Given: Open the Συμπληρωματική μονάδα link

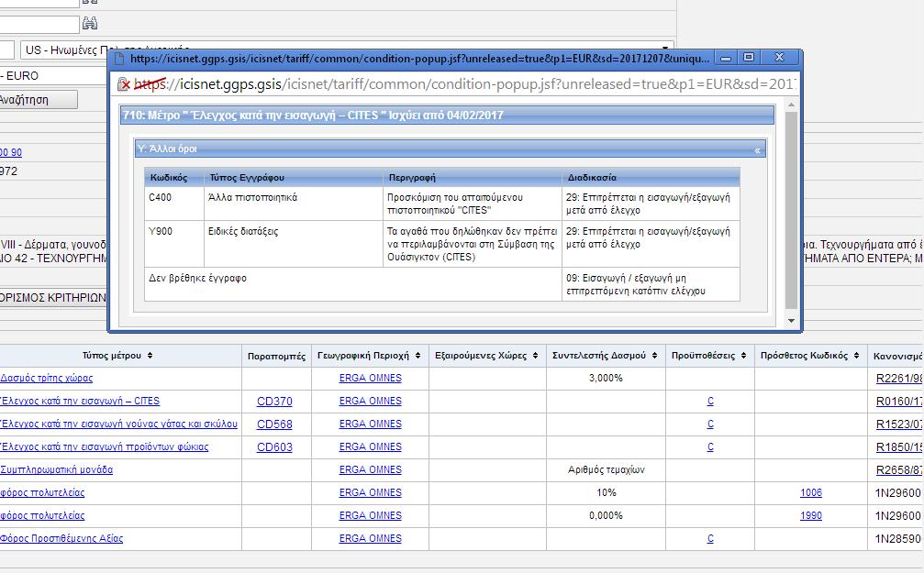Looking at the screenshot, I should click(56, 470).
